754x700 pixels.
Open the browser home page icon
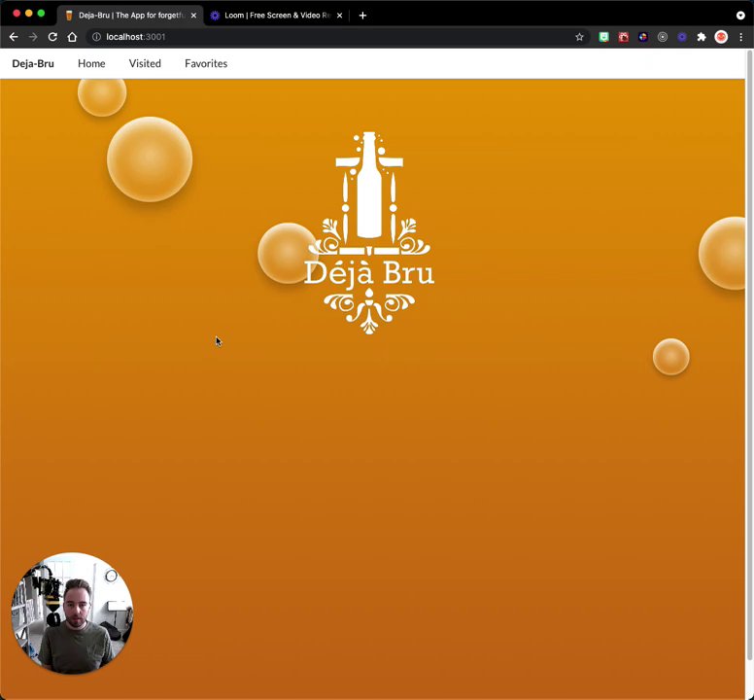tap(72, 37)
